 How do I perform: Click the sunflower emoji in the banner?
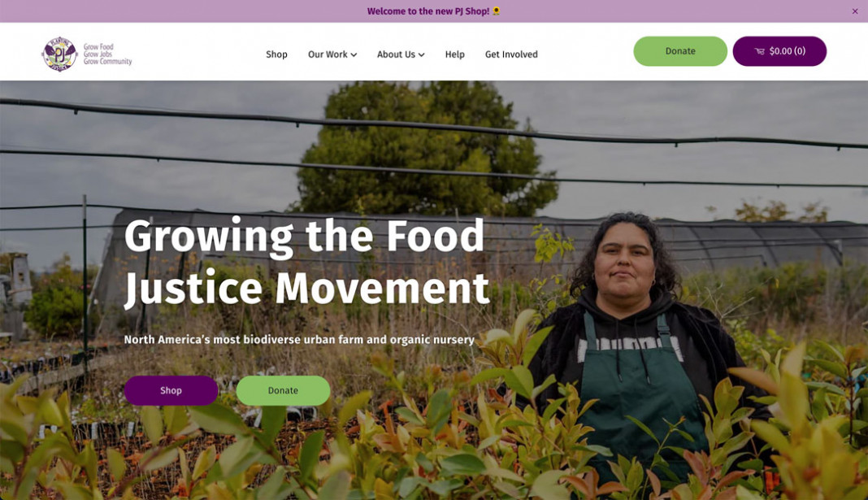[x=497, y=11]
